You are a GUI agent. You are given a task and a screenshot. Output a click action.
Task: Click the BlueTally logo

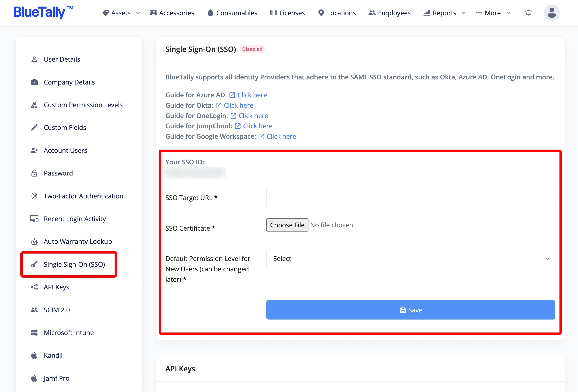tap(43, 13)
